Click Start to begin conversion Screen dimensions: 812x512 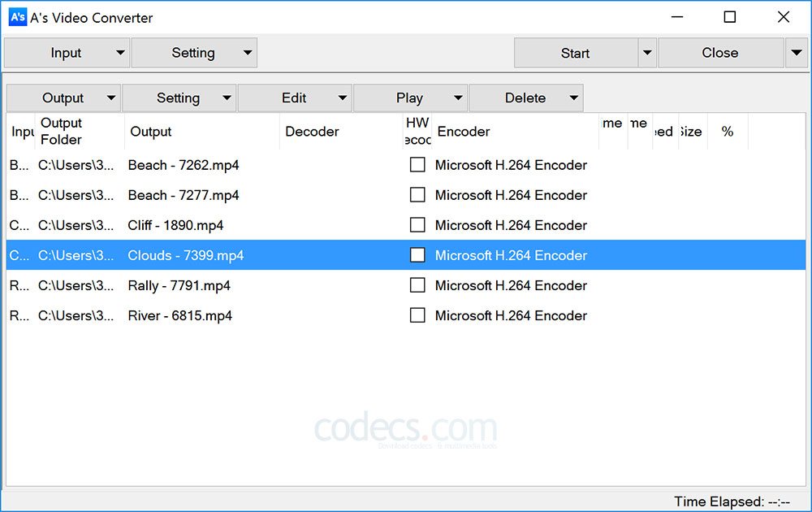[576, 53]
